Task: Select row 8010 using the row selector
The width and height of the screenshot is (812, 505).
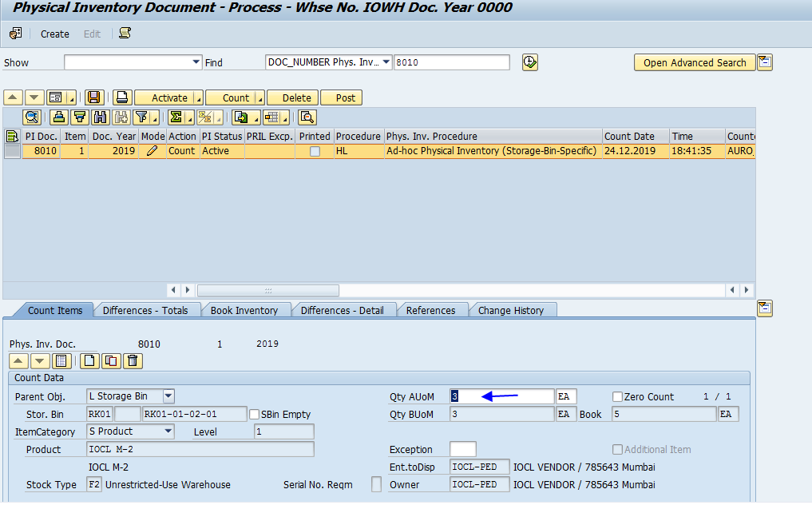Action: tap(13, 151)
